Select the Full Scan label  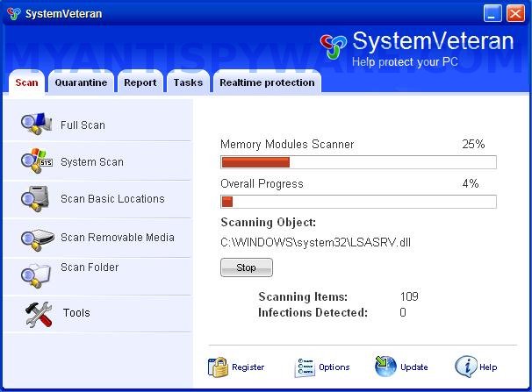coord(83,125)
